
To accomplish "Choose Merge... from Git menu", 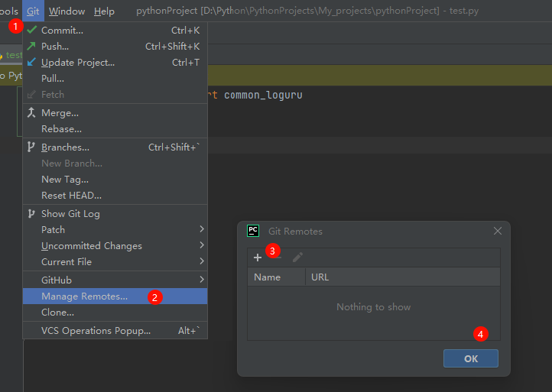I will [x=115, y=113].
